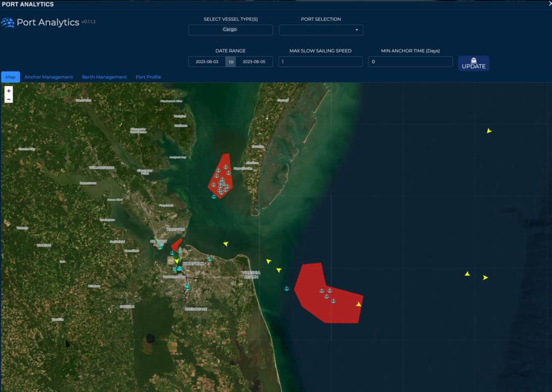Viewport: 552px width, 392px height.
Task: Open the end date 2023-08-05 picker
Action: click(254, 62)
